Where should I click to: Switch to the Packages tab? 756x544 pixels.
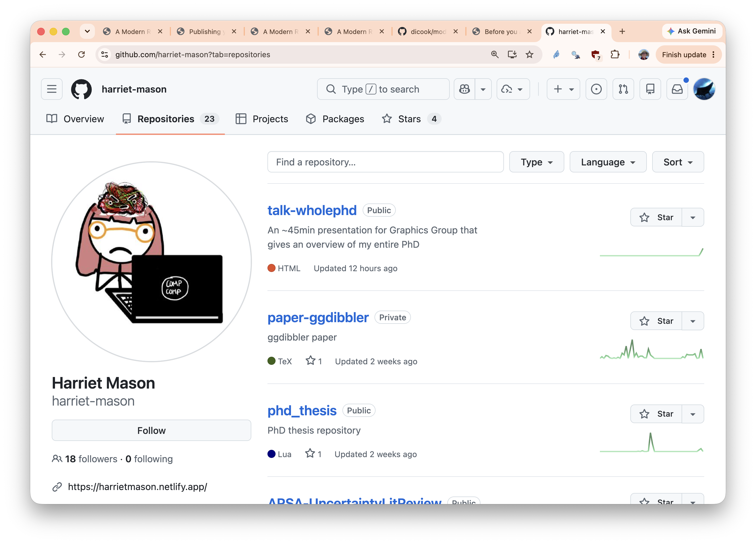pyautogui.click(x=335, y=119)
